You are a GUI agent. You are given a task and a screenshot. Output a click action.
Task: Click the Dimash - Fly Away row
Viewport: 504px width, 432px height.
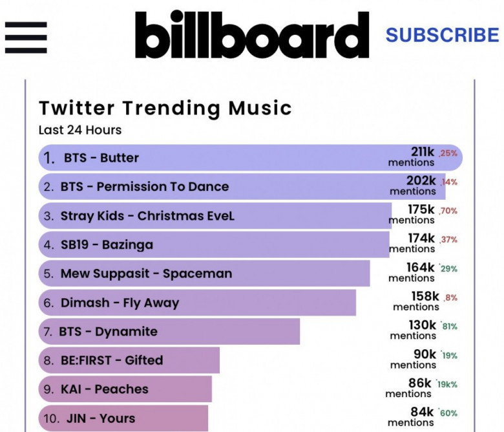(120, 303)
